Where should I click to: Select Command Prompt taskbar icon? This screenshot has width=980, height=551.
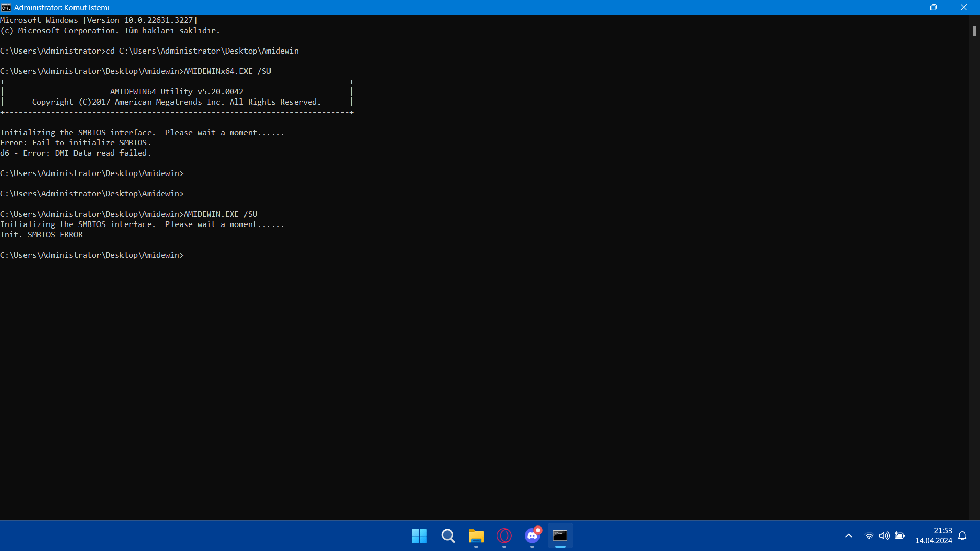560,536
